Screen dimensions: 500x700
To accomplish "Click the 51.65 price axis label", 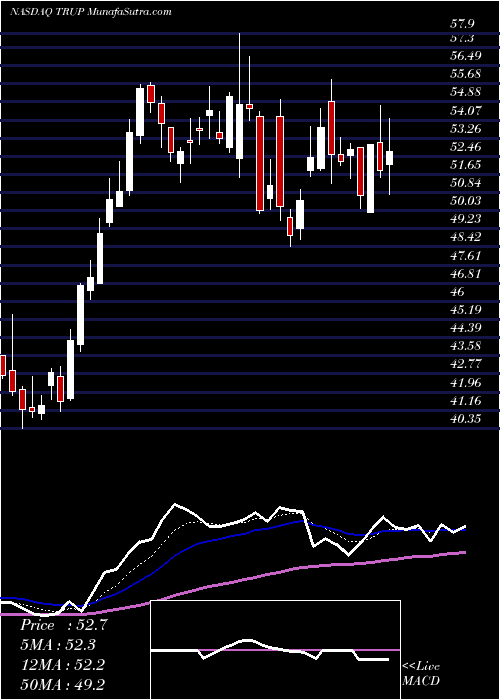I will [466, 165].
